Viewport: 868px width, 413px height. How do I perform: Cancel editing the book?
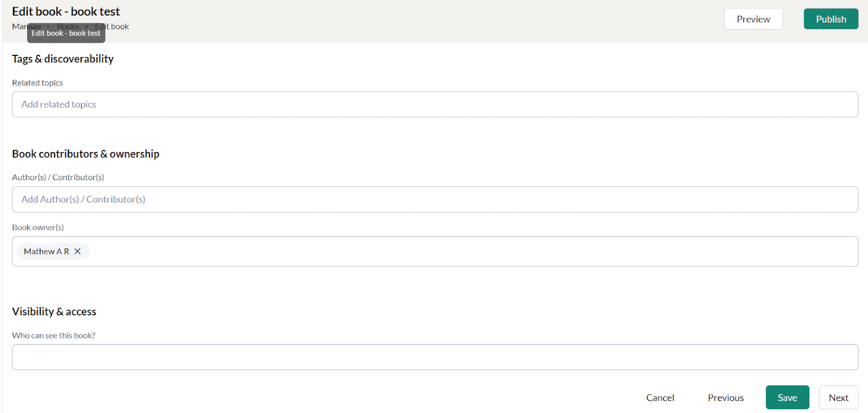[x=660, y=397]
